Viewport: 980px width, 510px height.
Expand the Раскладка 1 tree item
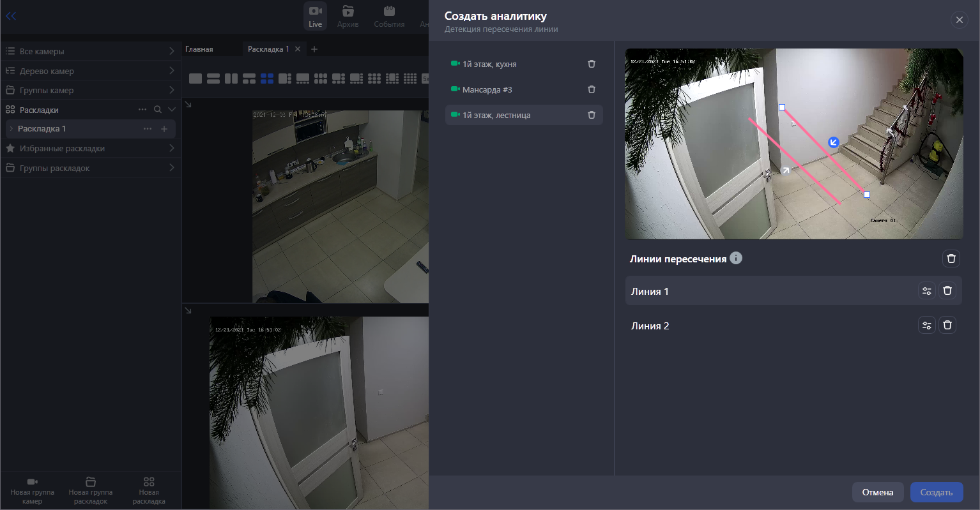(11, 129)
